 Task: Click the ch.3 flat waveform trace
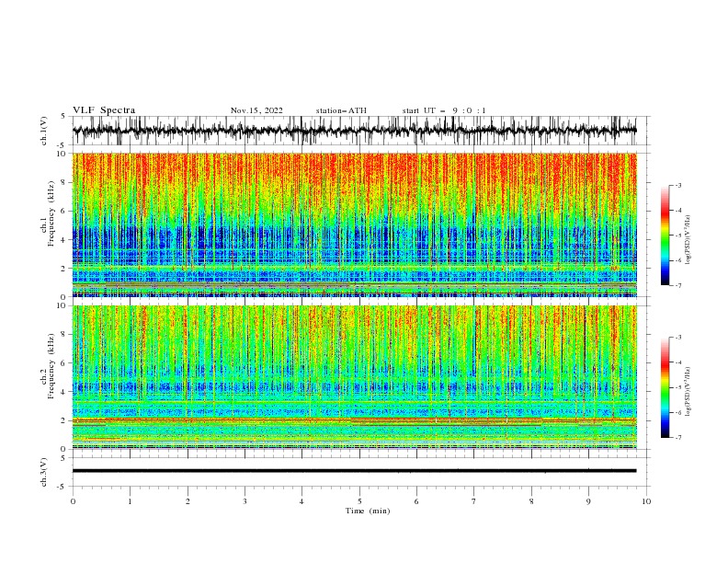(x=354, y=471)
